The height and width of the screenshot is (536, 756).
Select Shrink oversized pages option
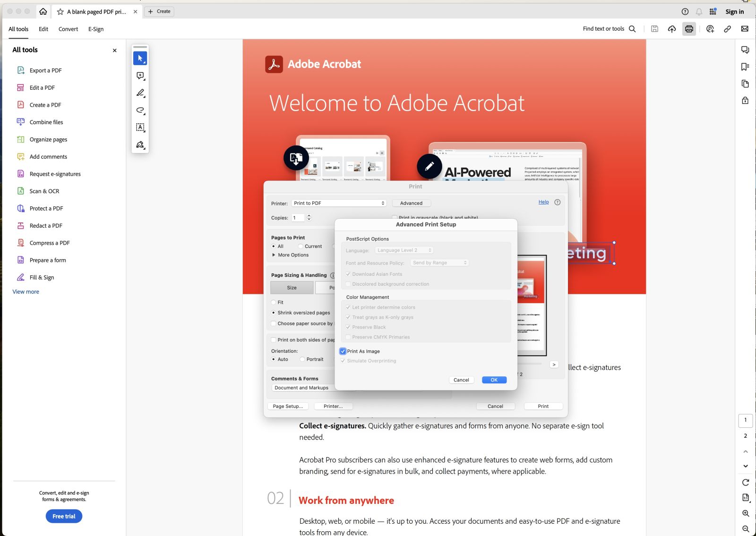[x=274, y=313]
